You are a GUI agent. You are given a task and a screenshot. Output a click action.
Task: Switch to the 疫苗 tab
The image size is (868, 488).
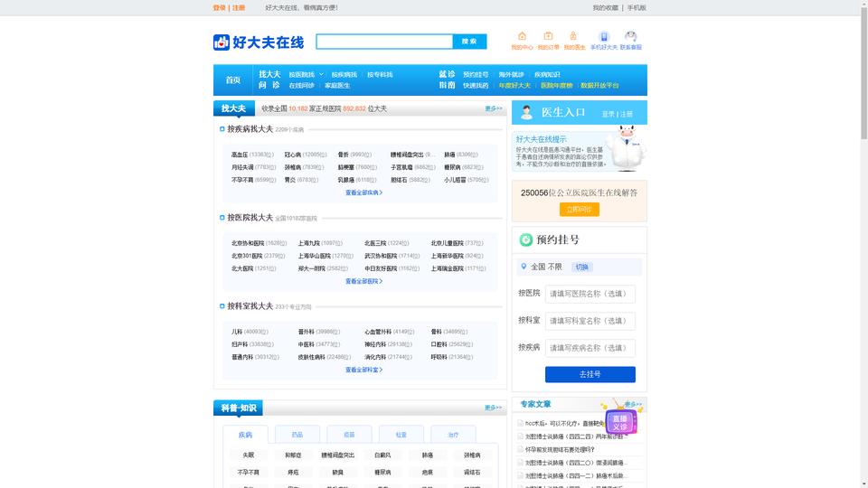tap(349, 435)
